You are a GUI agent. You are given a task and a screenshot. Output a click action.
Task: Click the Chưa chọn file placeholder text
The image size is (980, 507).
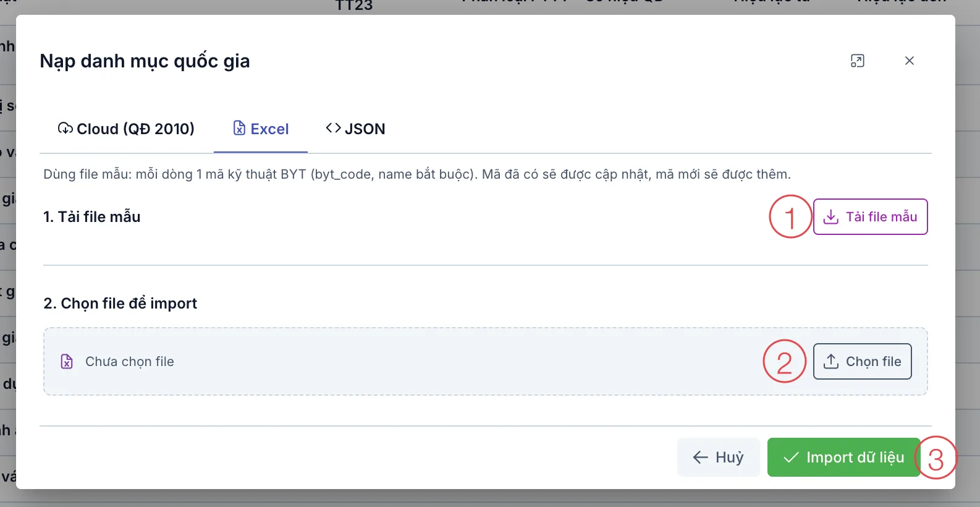(130, 362)
